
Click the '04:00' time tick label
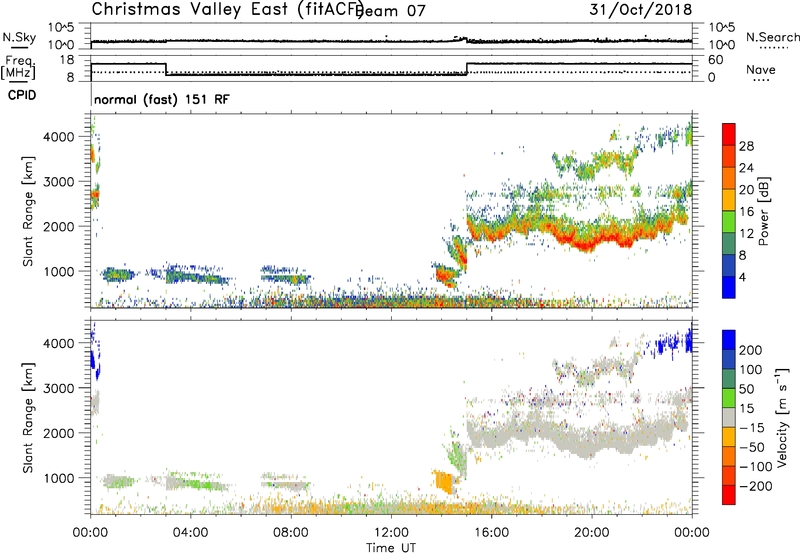tap(190, 533)
